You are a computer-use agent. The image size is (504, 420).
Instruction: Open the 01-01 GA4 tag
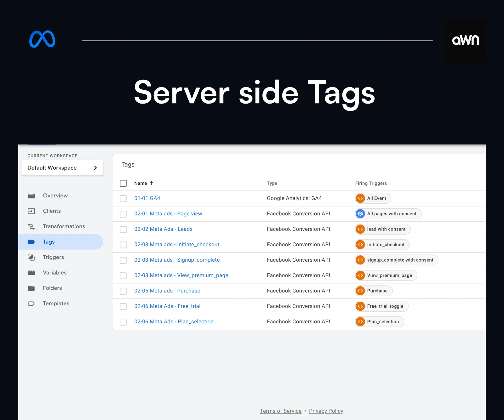(147, 198)
